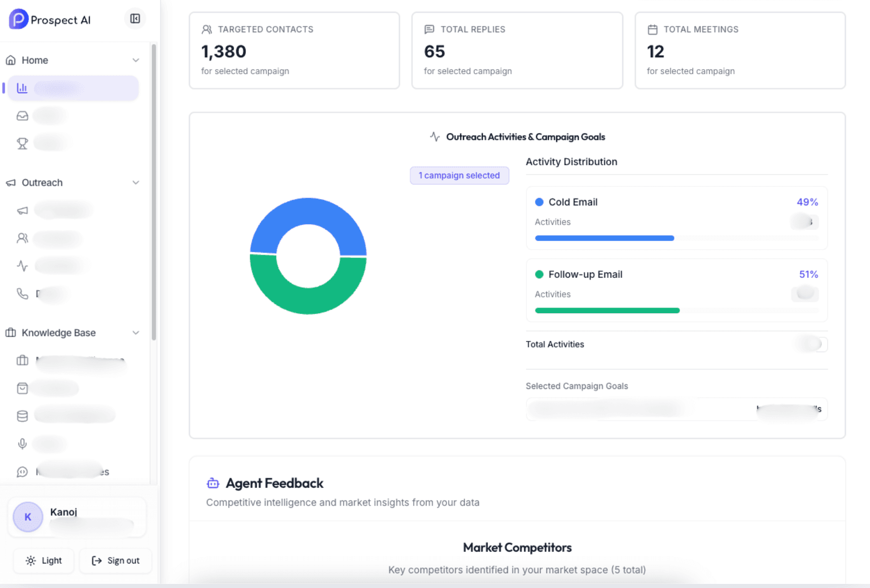This screenshot has height=588, width=870.
Task: Click the Prospect AI logo
Action: tap(50, 19)
